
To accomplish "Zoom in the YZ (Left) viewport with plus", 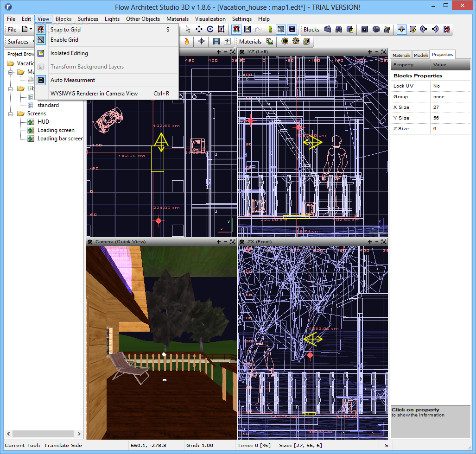I will (370, 52).
